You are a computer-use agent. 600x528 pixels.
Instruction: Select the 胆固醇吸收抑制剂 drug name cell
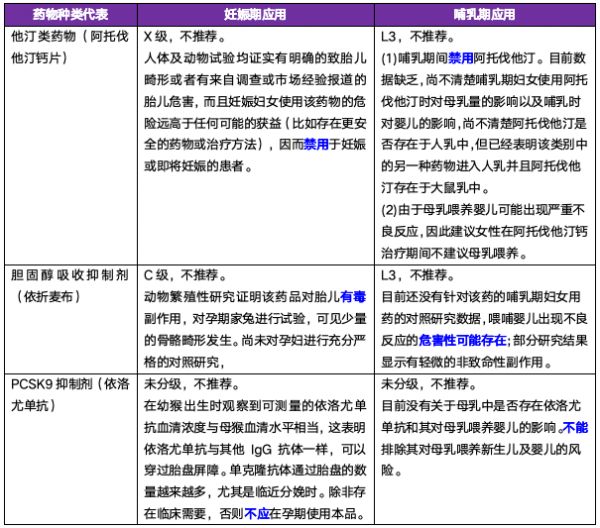click(69, 282)
